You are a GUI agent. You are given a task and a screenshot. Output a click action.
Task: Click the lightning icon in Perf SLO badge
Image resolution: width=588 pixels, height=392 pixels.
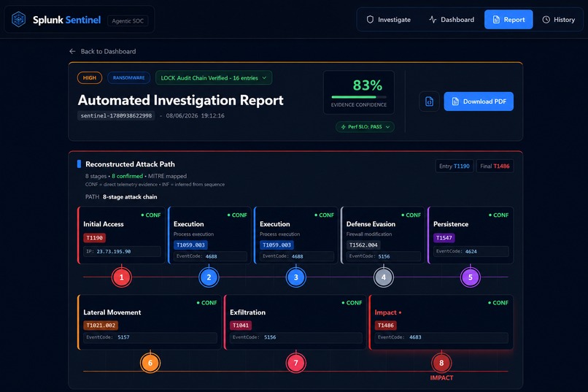(343, 127)
